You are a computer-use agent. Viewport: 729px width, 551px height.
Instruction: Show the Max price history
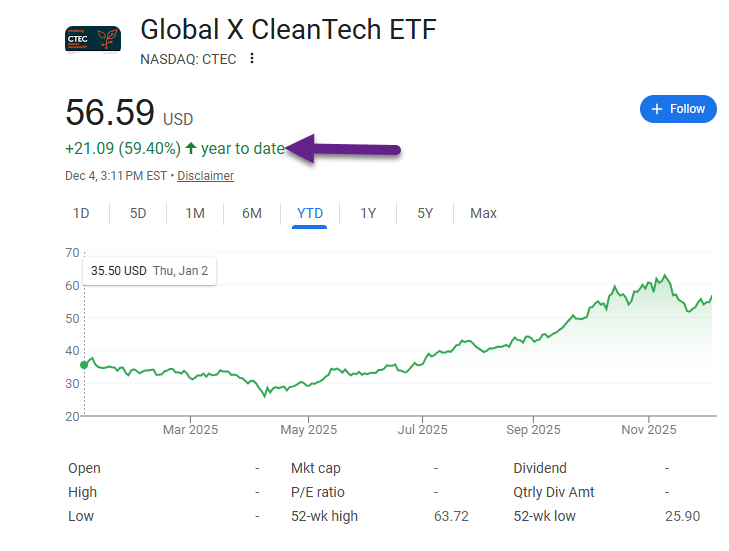(x=483, y=213)
